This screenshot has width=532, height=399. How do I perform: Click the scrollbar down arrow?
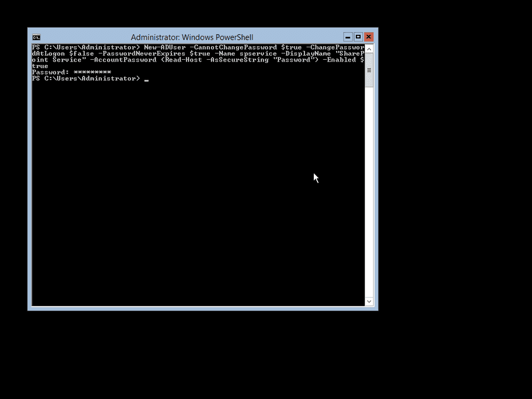[x=369, y=301]
